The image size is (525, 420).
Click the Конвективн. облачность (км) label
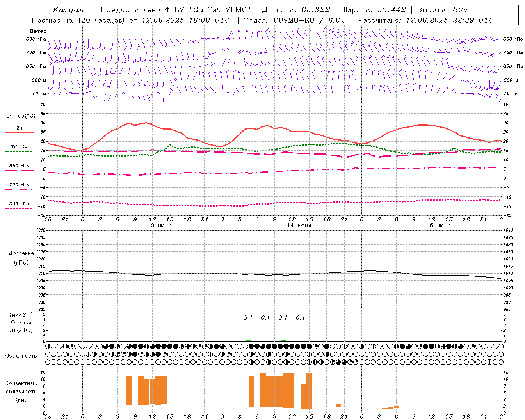(x=21, y=391)
